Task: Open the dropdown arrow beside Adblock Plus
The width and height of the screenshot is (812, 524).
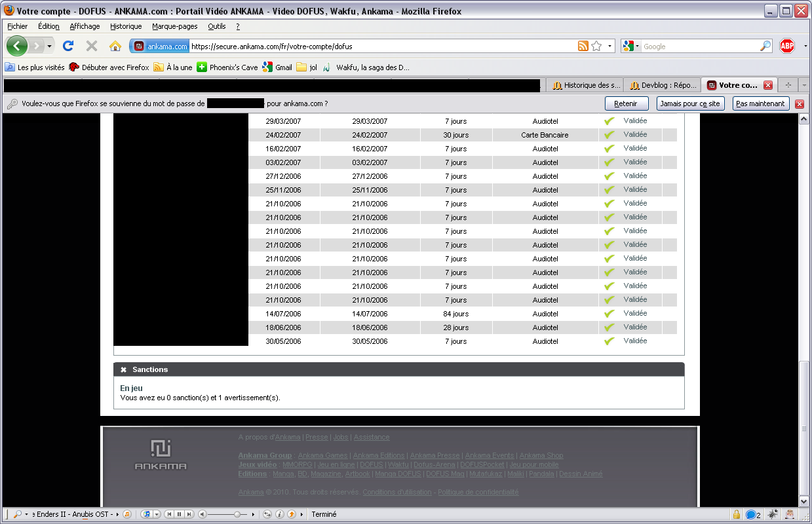Action: point(805,46)
